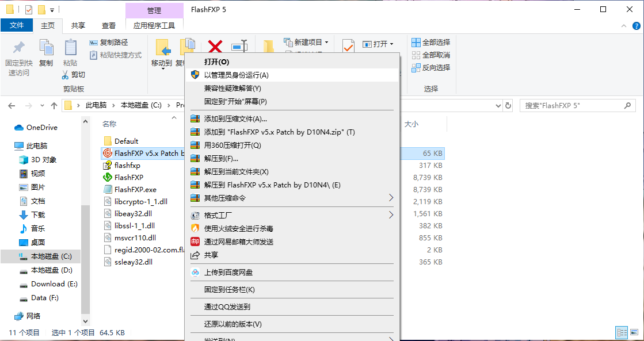The image size is (644, 341).
Task: Click Select All (全部选择)
Action: tap(431, 43)
